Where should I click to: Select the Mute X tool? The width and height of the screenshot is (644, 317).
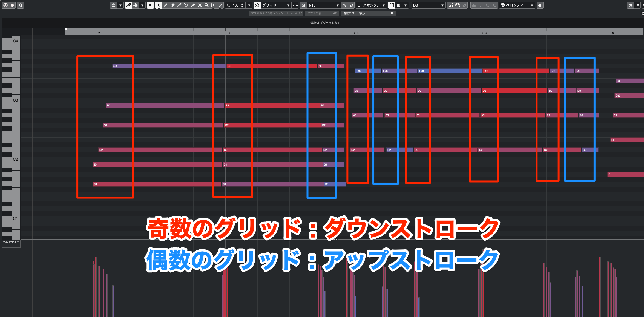(x=200, y=5)
